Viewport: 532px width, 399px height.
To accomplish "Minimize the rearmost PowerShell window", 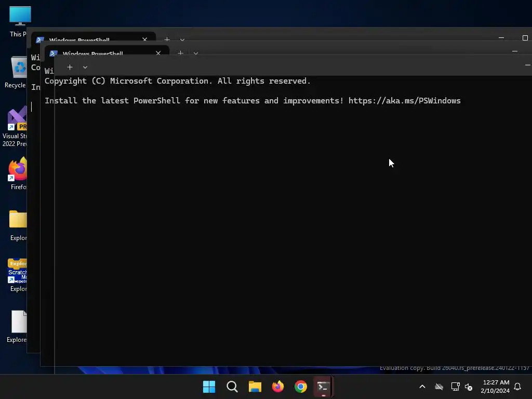I will pyautogui.click(x=501, y=37).
